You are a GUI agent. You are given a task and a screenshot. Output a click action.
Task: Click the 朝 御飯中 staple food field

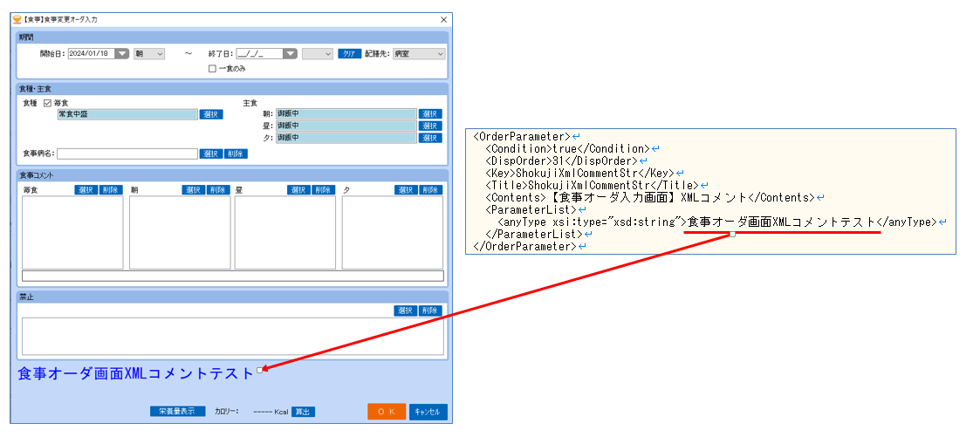(346, 113)
